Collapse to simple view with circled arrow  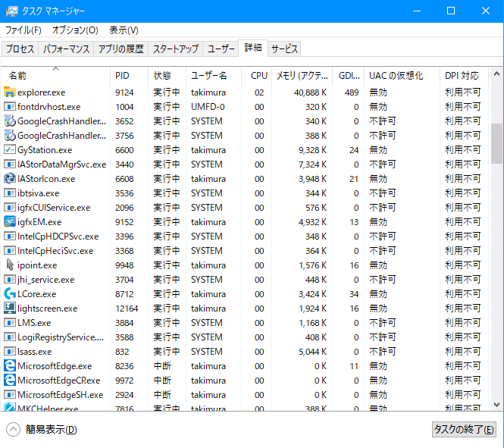point(13,429)
